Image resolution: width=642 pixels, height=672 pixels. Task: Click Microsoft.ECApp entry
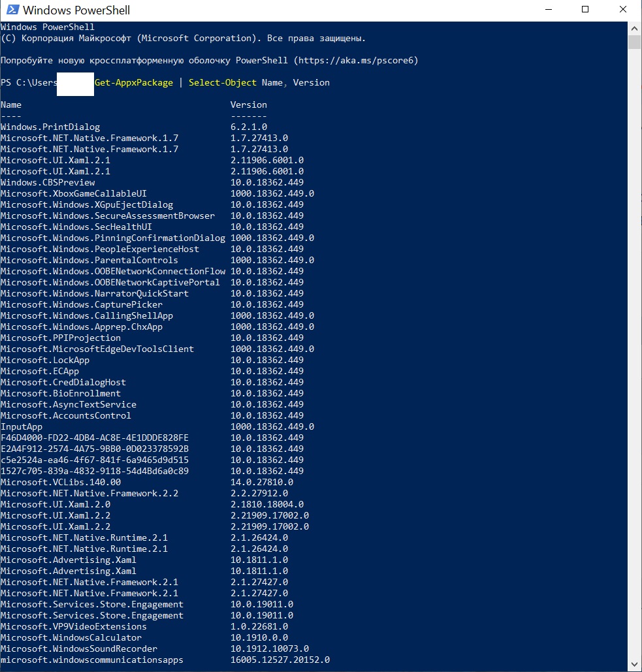[x=40, y=372]
